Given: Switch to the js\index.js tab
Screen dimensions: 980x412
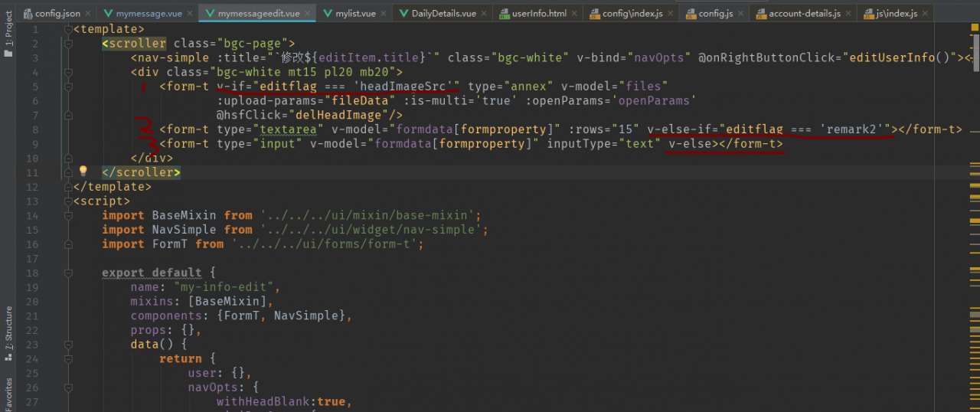Looking at the screenshot, I should coord(896,14).
